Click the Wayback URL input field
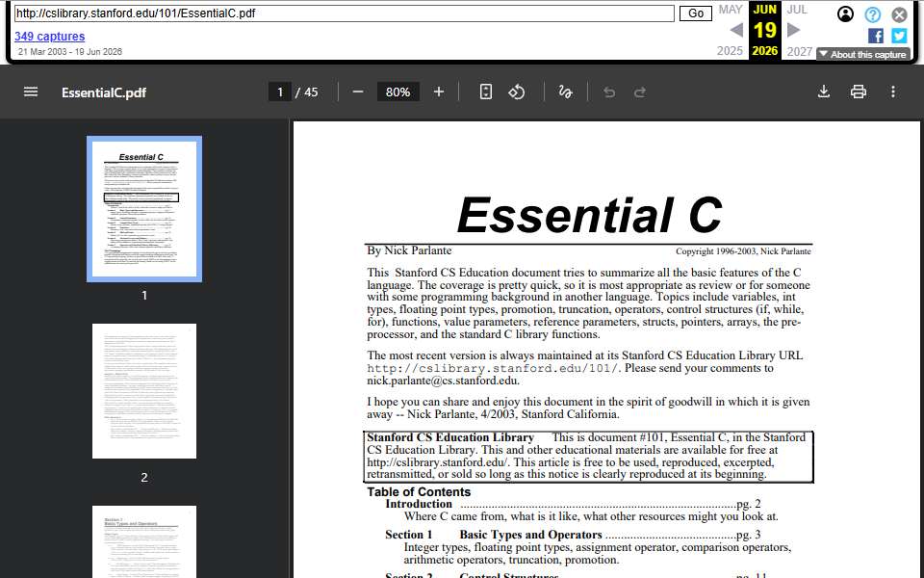Image resolution: width=924 pixels, height=578 pixels. [345, 13]
